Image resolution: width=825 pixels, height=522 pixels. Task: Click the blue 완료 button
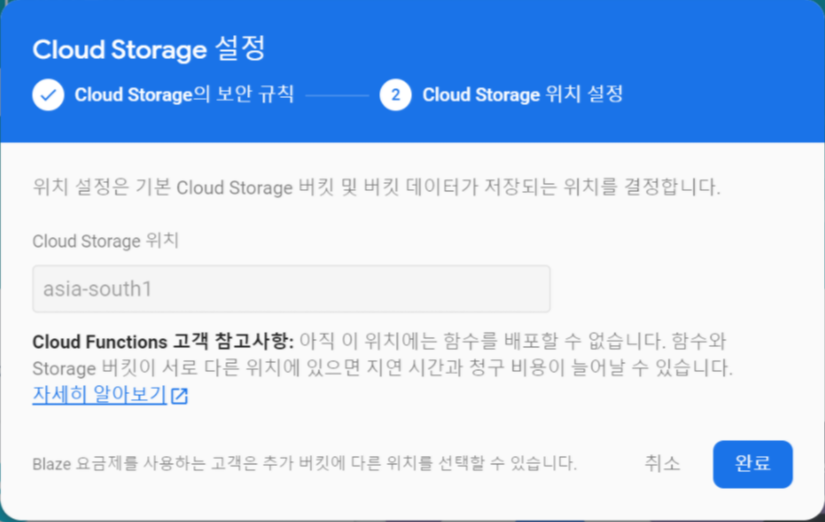click(x=752, y=464)
